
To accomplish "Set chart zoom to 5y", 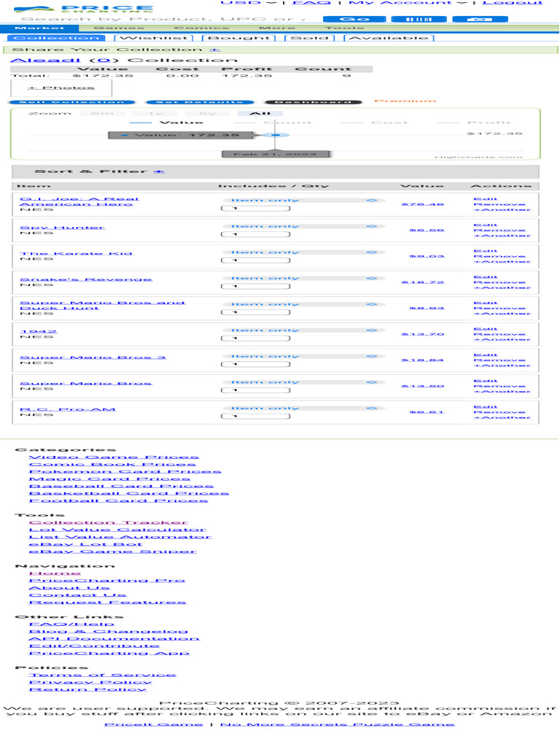I will 208,113.
